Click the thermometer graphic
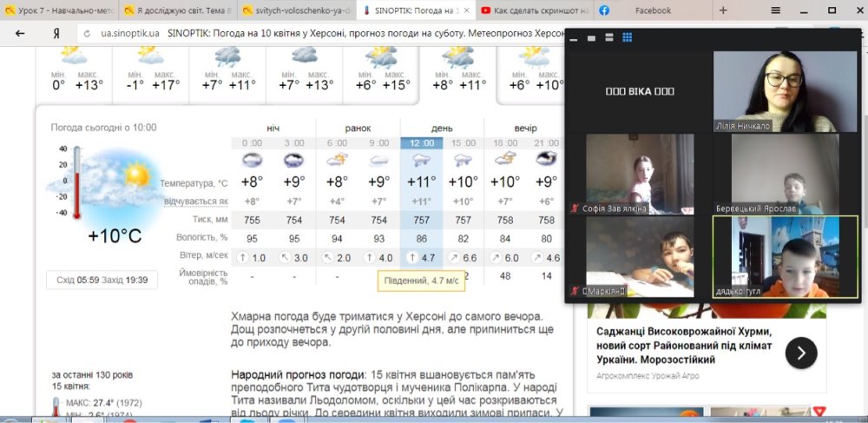This screenshot has width=868, height=423. tap(76, 182)
